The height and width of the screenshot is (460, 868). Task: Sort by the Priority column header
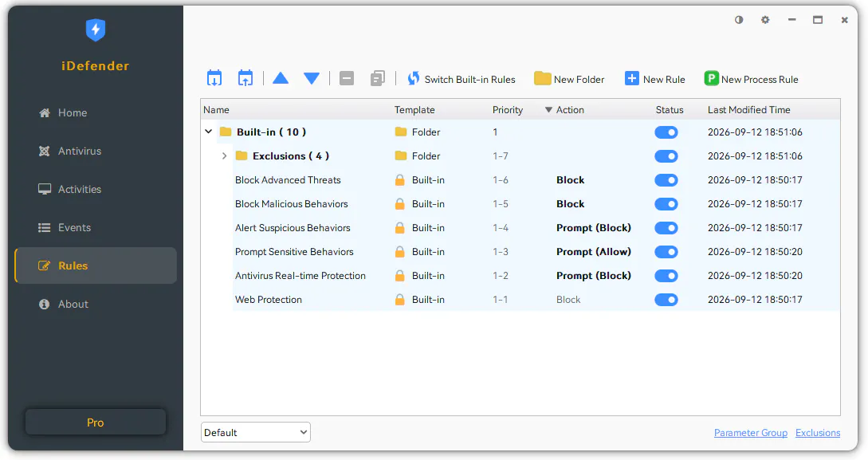(x=508, y=109)
